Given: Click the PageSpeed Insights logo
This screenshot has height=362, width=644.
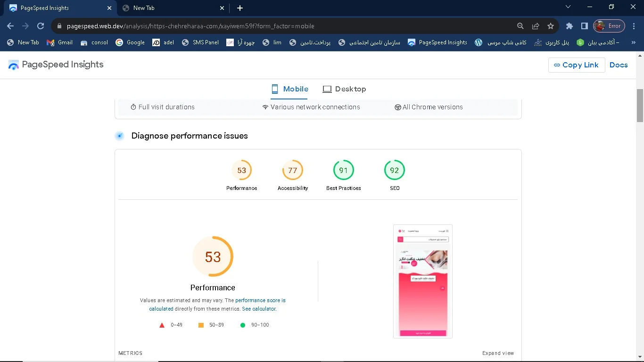Looking at the screenshot, I should 56,65.
